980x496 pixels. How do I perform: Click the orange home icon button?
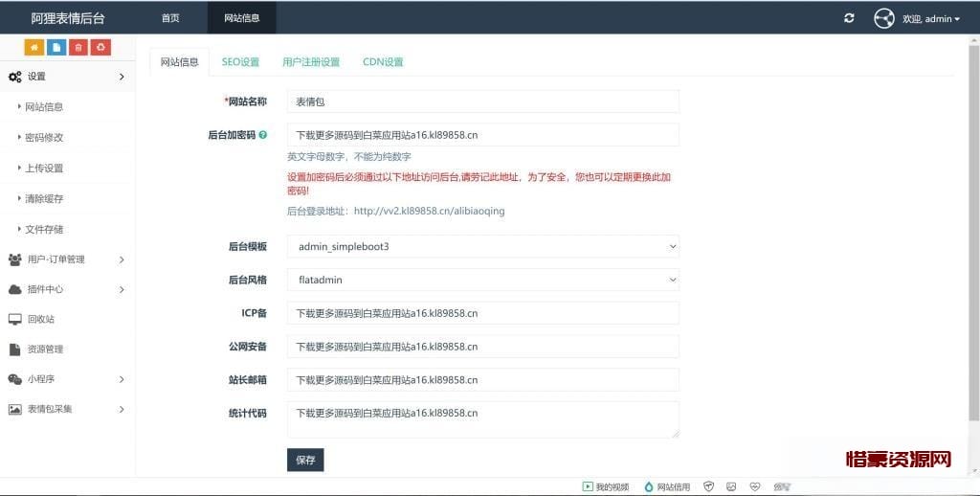pos(33,48)
